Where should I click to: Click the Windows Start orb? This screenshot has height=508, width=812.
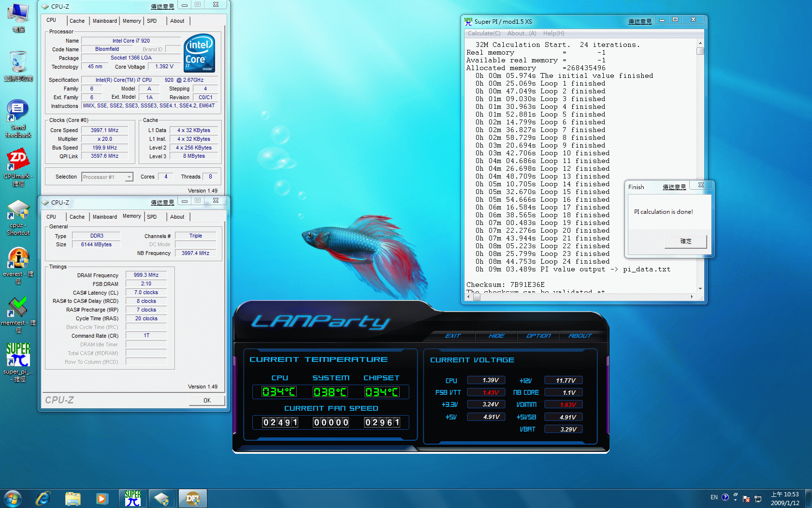pos(13,498)
